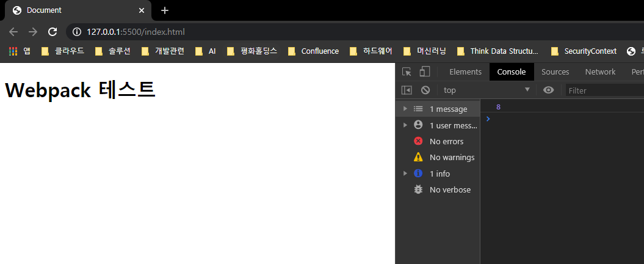644x264 pixels.
Task: View site information icon in address bar
Action: point(76,32)
